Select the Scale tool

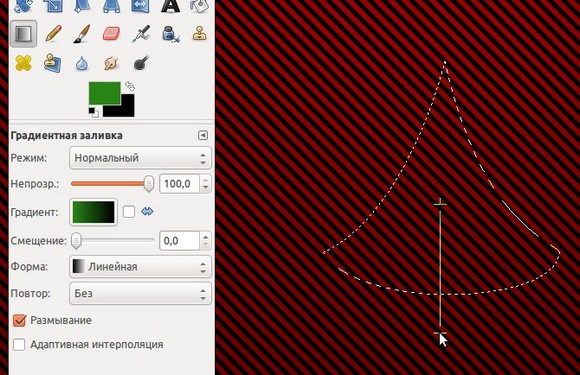pyautogui.click(x=53, y=6)
